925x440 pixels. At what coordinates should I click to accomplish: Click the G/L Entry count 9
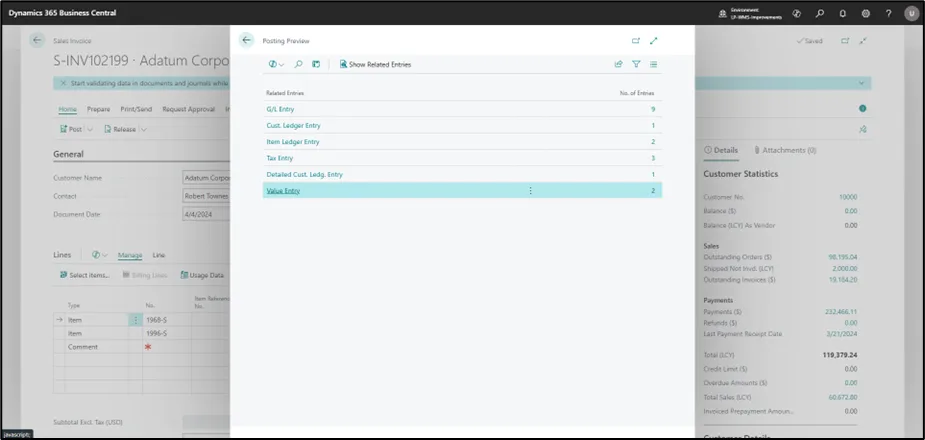click(x=653, y=109)
